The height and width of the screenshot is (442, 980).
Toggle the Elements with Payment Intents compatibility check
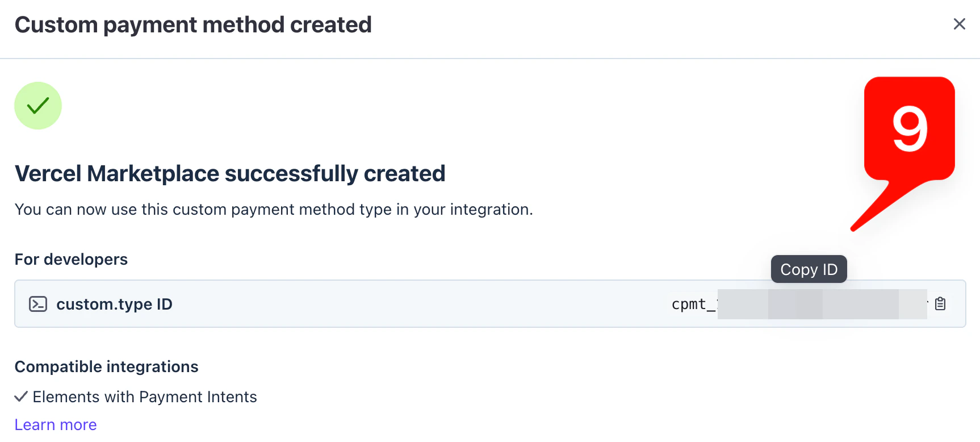(21, 397)
